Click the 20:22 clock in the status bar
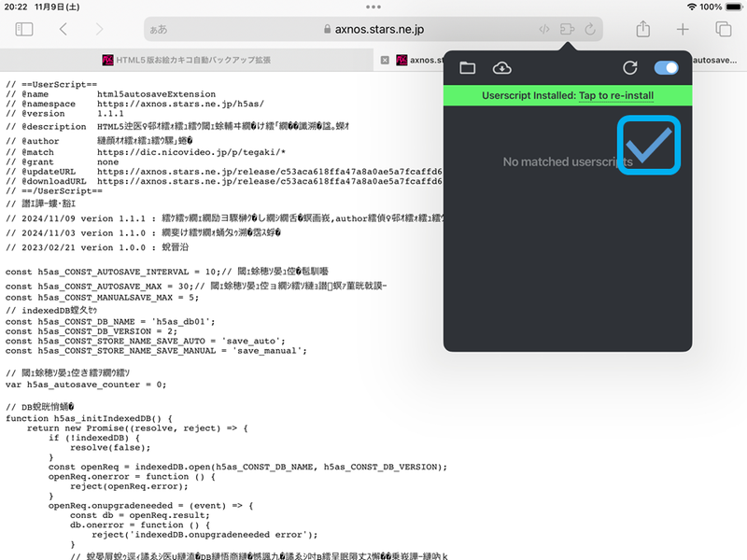This screenshot has width=747, height=560. [x=16, y=7]
